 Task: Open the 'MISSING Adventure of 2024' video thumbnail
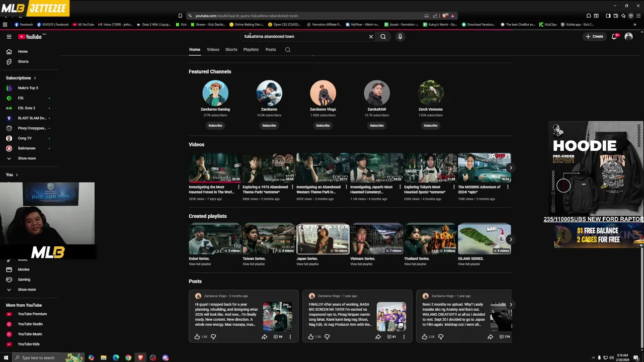tap(485, 168)
